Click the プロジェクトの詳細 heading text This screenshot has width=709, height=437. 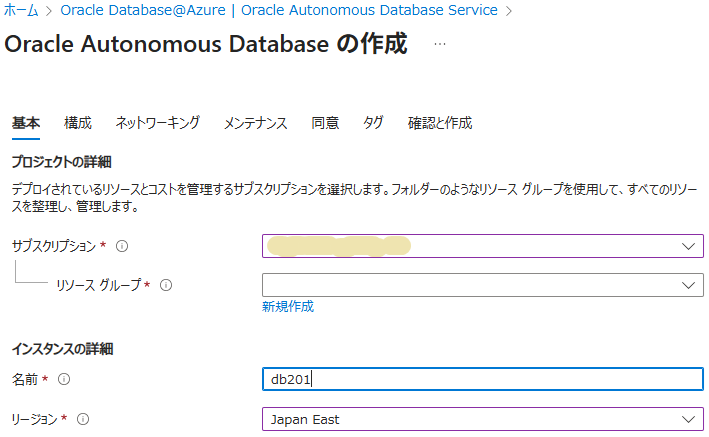pos(61,162)
